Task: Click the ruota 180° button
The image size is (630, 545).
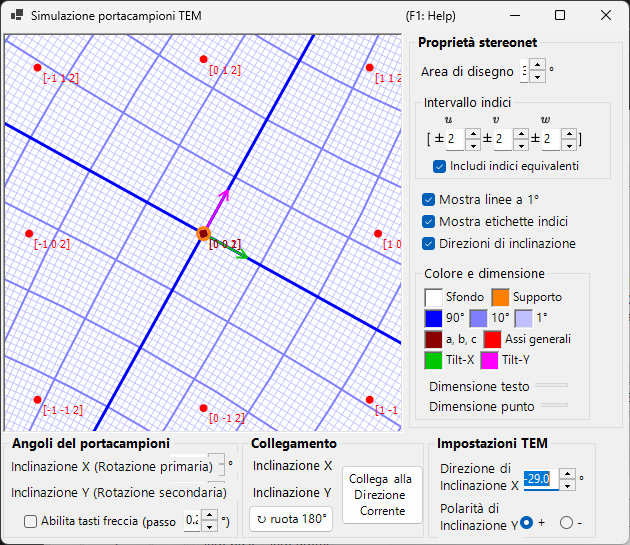Action: 291,519
